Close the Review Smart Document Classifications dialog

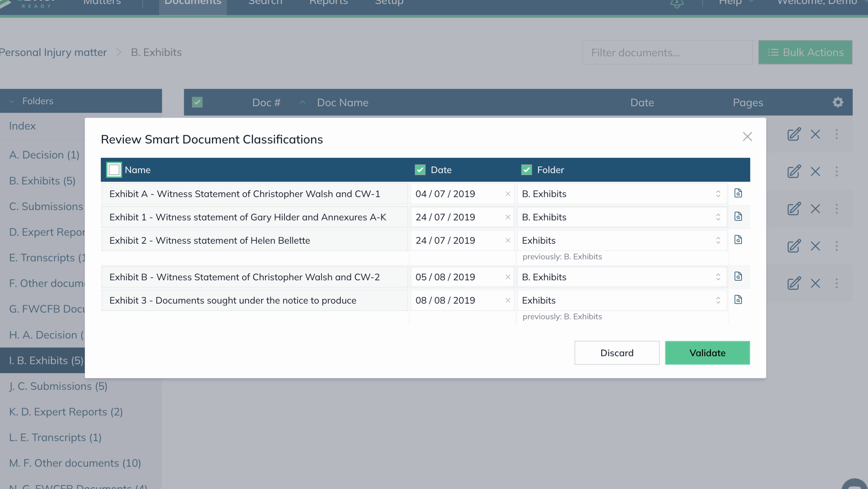tap(747, 136)
